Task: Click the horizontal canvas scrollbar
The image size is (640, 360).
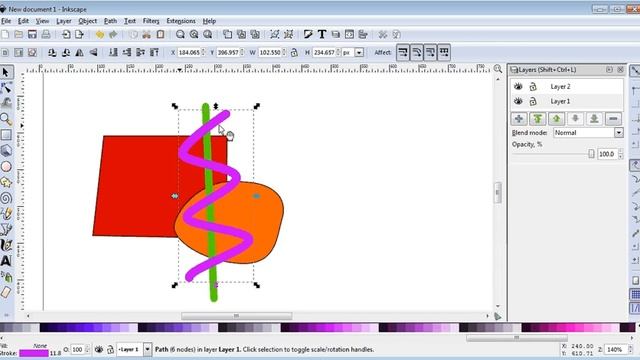Action: (x=236, y=316)
